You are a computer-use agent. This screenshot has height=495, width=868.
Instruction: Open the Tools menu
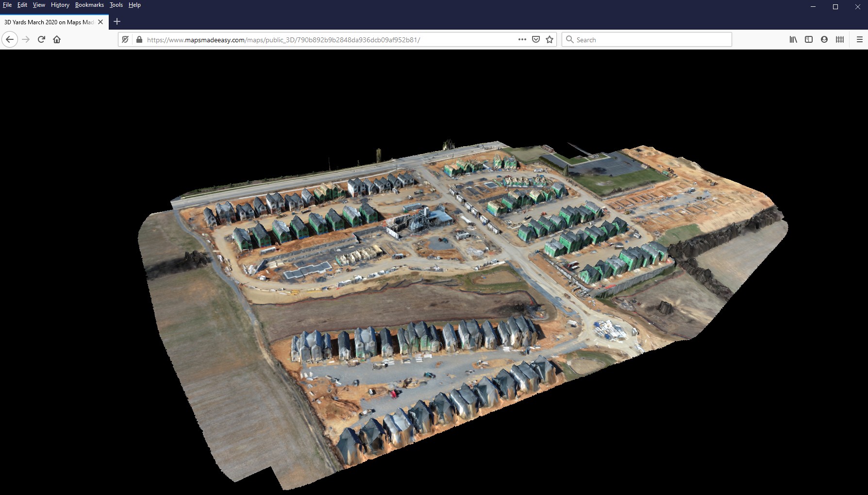[x=116, y=5]
